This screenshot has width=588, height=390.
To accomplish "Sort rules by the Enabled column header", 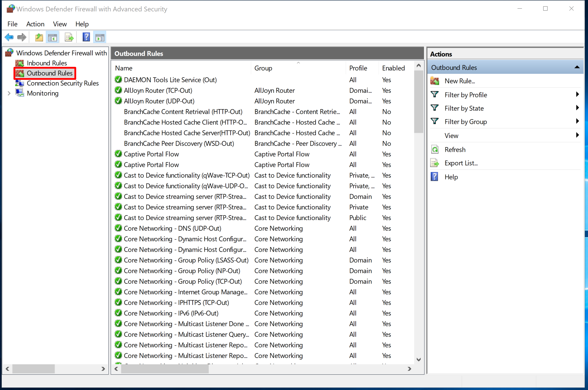I will [x=393, y=68].
